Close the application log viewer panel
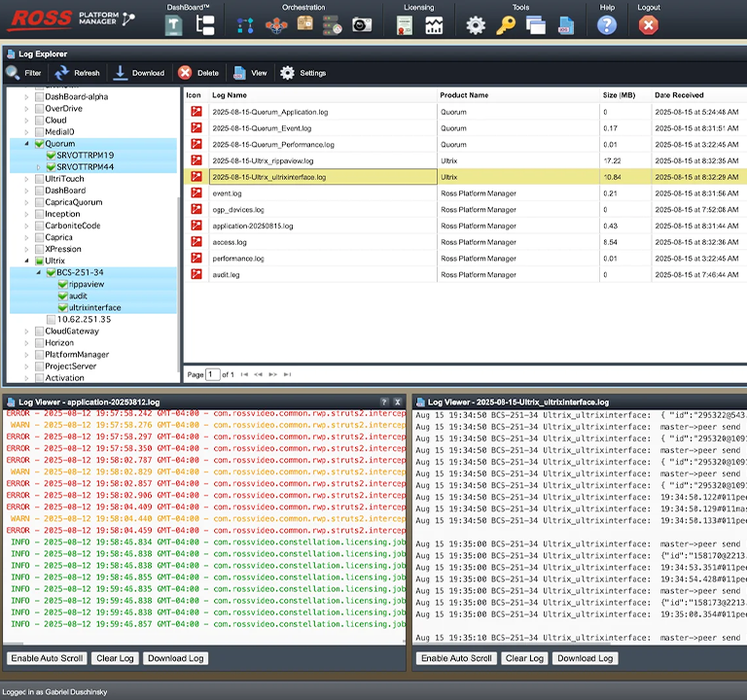 click(x=398, y=402)
